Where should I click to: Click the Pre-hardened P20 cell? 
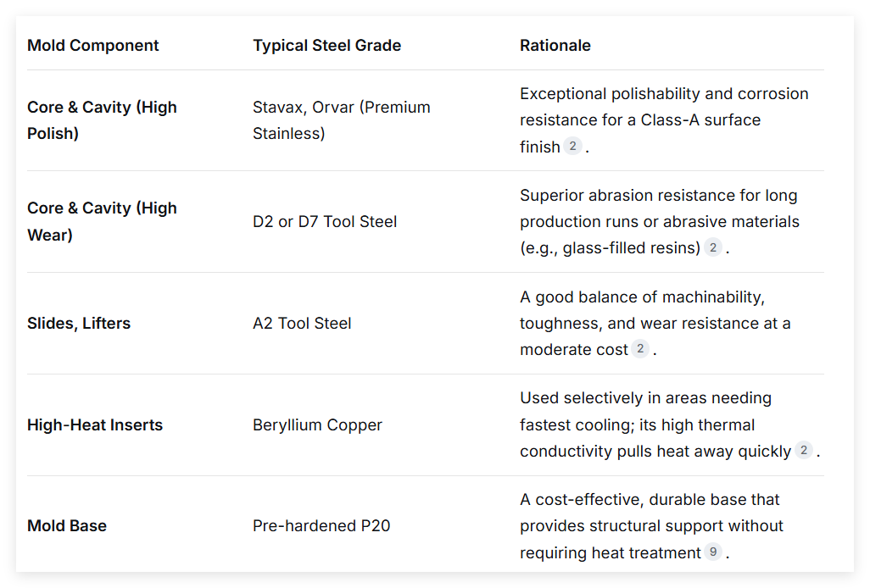[321, 526]
